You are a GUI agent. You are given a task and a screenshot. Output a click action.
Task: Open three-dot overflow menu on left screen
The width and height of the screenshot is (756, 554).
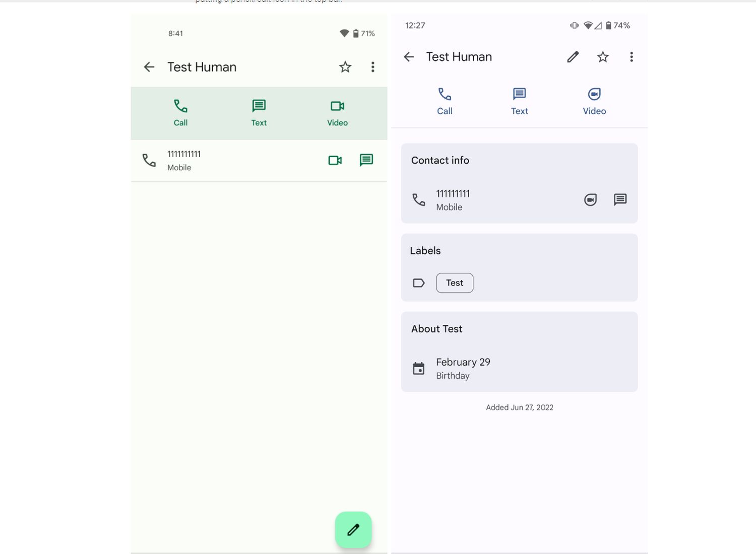coord(373,67)
